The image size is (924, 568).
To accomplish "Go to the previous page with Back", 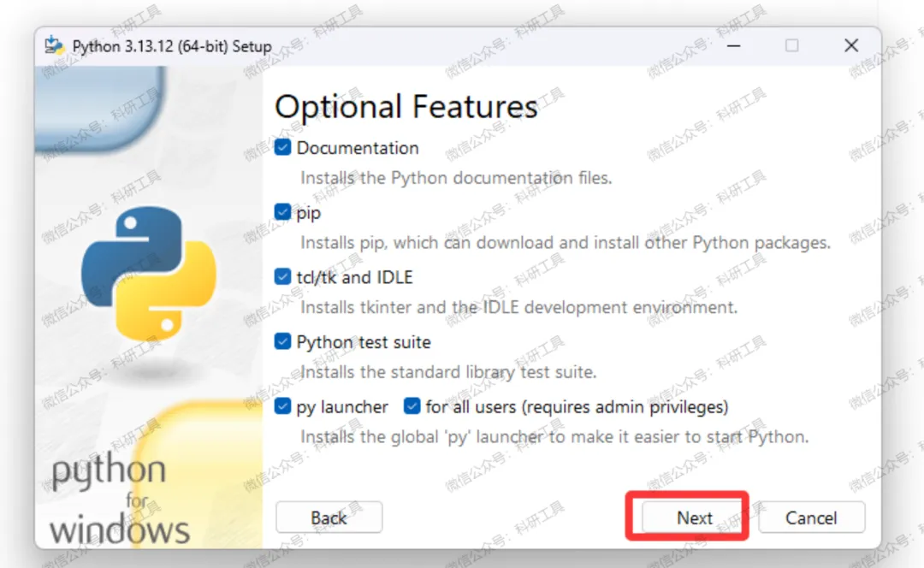I will 329,518.
